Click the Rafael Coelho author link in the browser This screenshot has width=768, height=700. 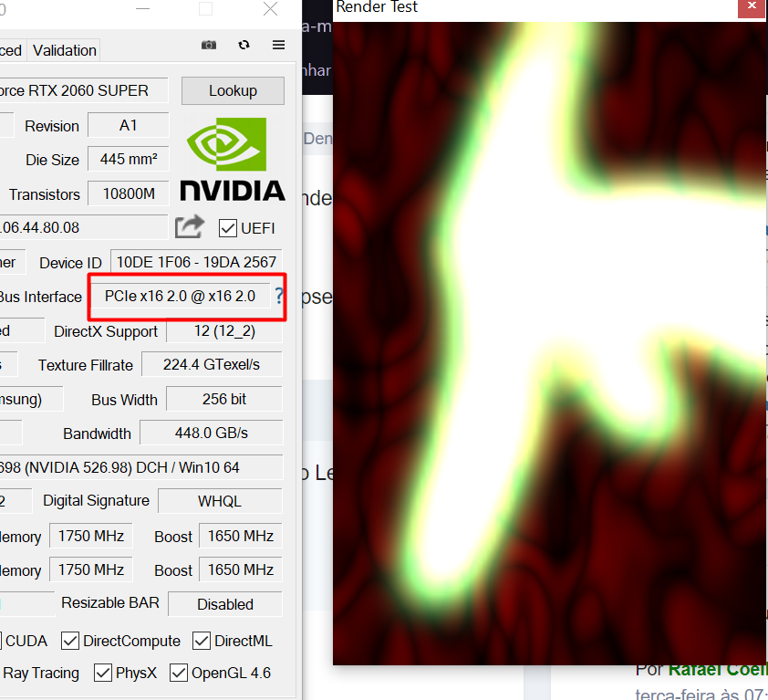tap(718, 670)
